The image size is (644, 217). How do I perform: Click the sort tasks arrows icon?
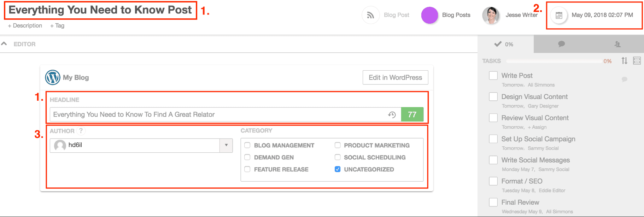[x=625, y=61]
